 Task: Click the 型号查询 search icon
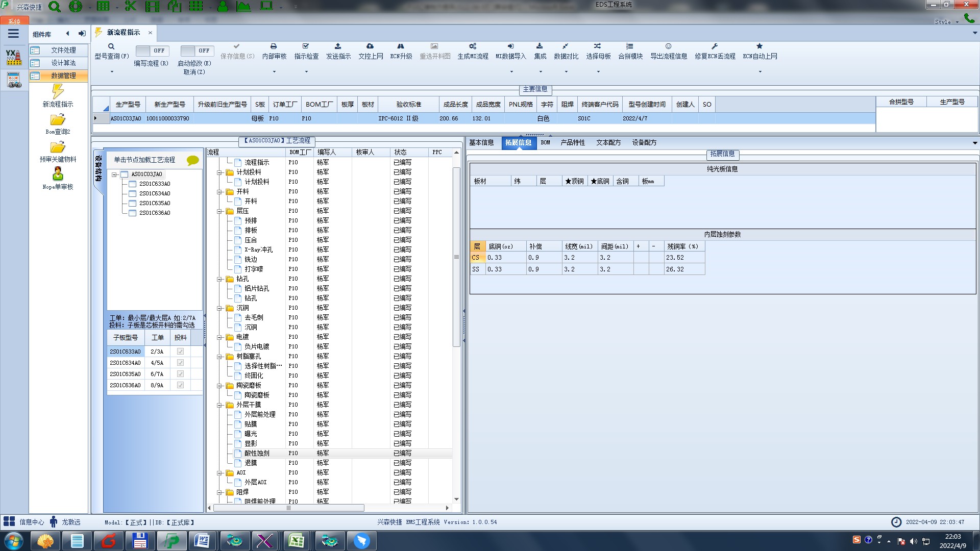pyautogui.click(x=111, y=46)
